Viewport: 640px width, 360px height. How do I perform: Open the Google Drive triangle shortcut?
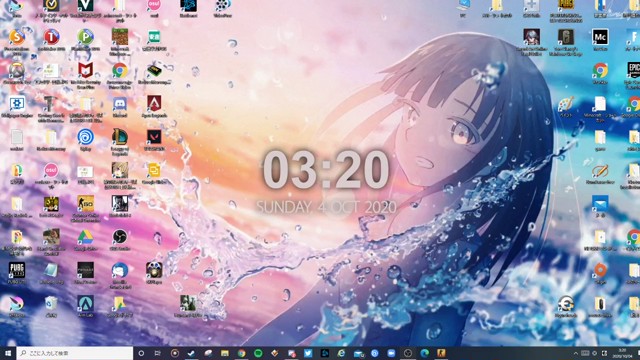pos(85,237)
